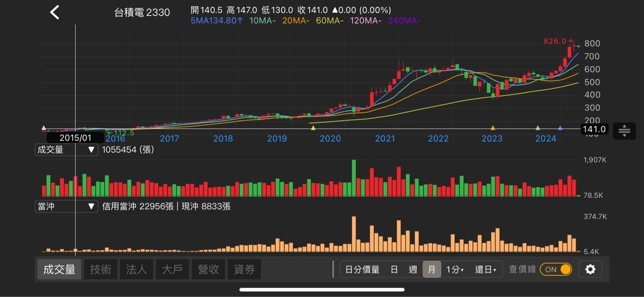Open chart settings gear icon
Viewport: 644px width, 297px height.
click(x=590, y=269)
